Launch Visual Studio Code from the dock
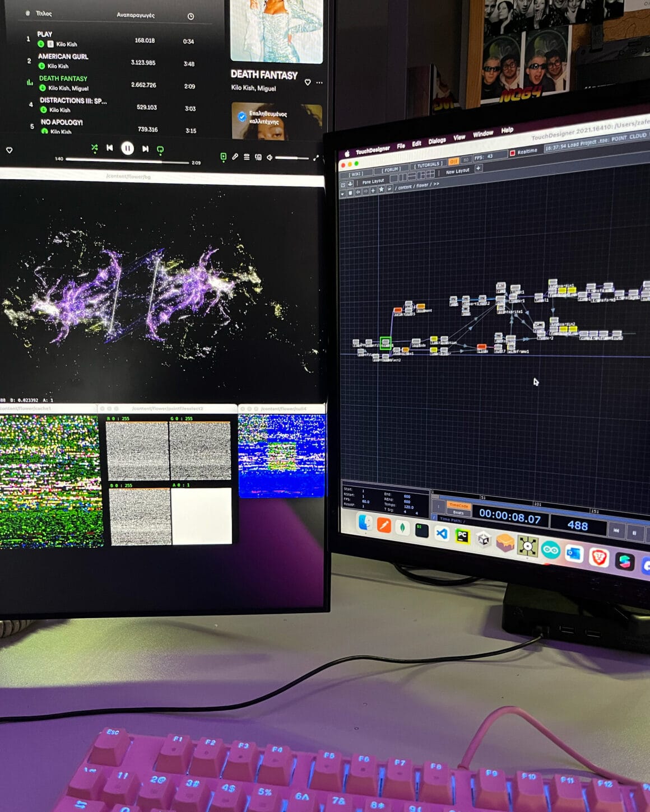This screenshot has height=812, width=650. point(443,535)
